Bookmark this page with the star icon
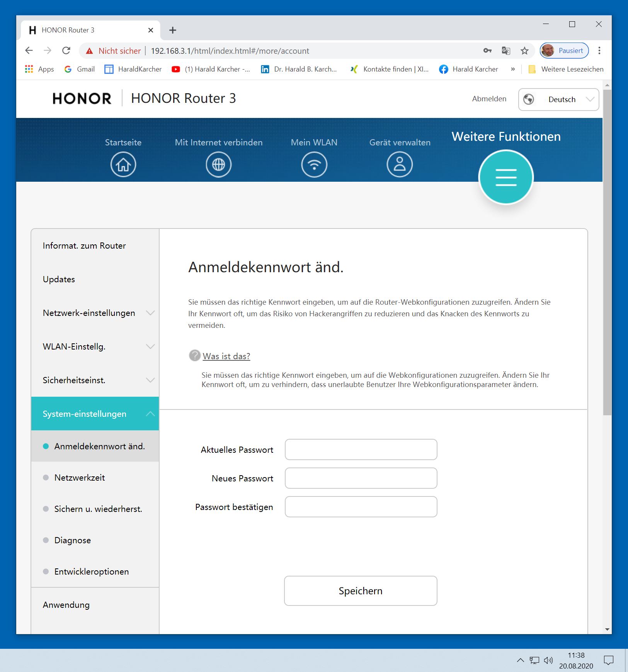This screenshot has width=628, height=672. [524, 51]
